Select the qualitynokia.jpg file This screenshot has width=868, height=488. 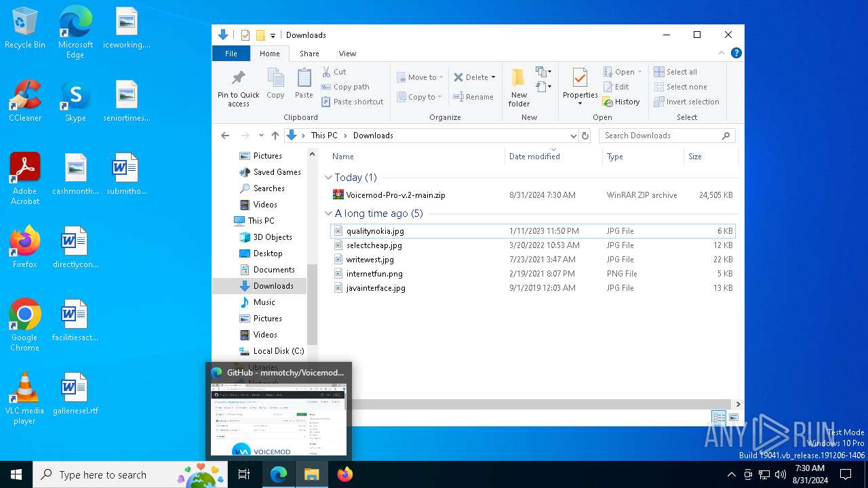pyautogui.click(x=532, y=231)
